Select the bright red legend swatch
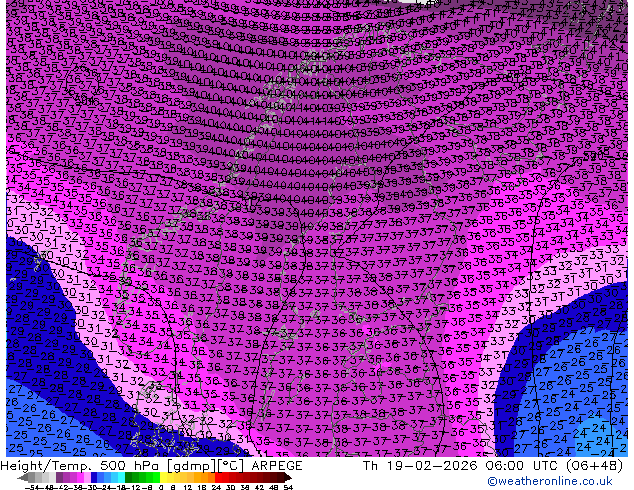Viewport: 634px width, 490px height. [x=218, y=477]
